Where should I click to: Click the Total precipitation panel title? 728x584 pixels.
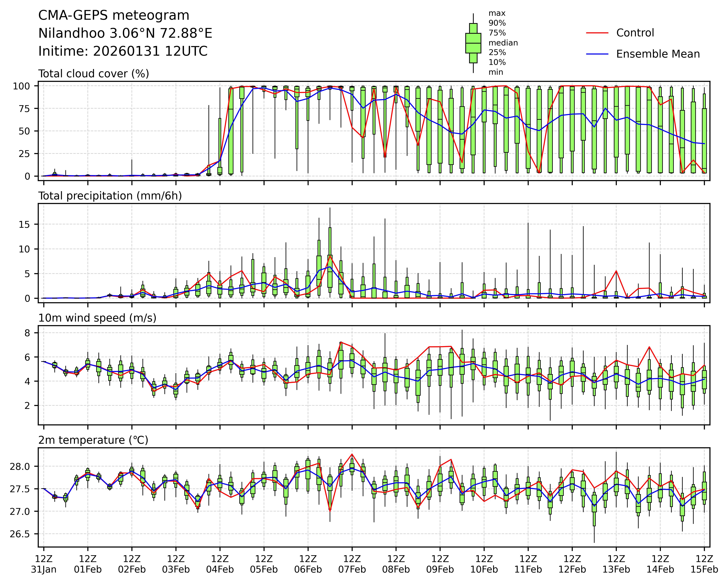[x=110, y=196]
